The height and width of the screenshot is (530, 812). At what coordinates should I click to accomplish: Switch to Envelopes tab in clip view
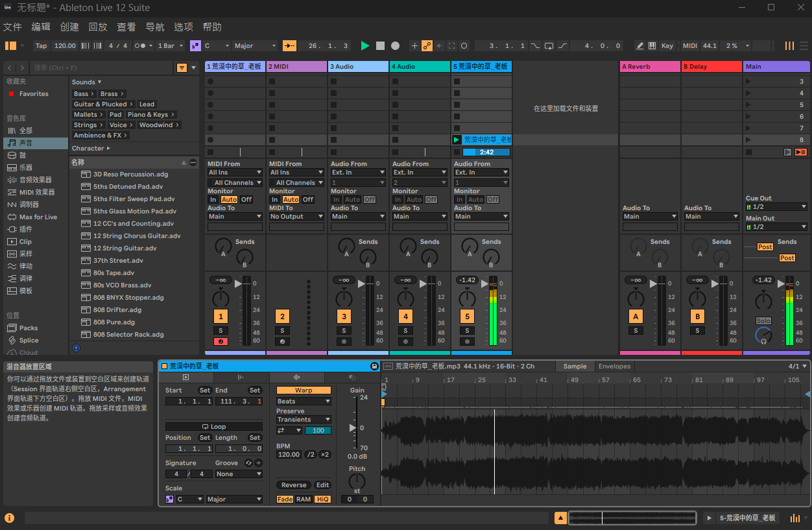pos(614,367)
